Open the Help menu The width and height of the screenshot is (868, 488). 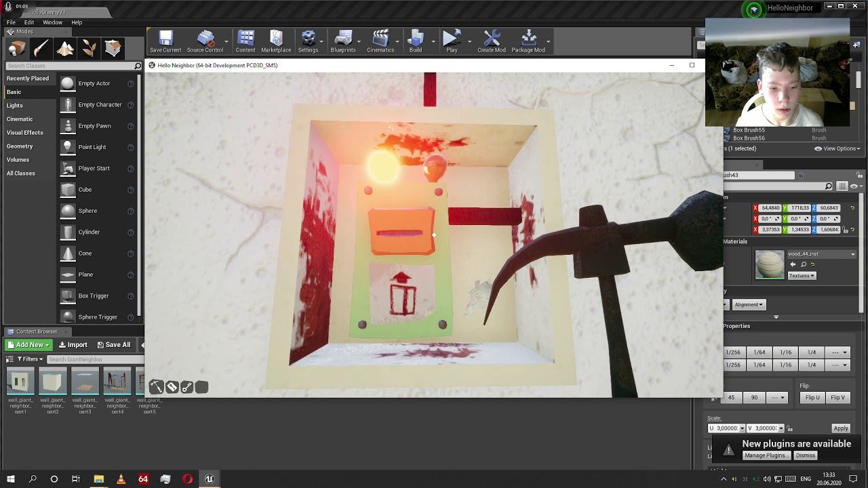pyautogui.click(x=77, y=22)
